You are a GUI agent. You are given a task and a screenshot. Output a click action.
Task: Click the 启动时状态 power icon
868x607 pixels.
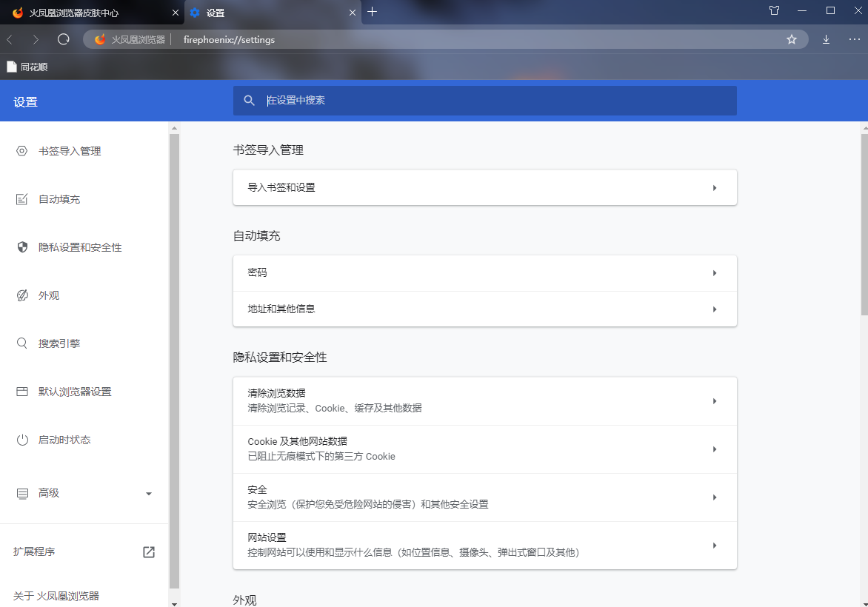coord(22,439)
